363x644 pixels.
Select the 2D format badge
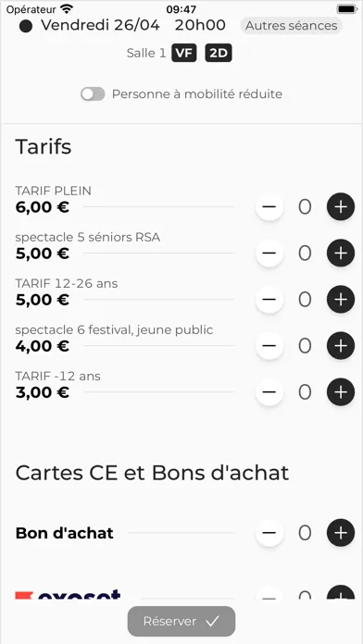coord(219,54)
